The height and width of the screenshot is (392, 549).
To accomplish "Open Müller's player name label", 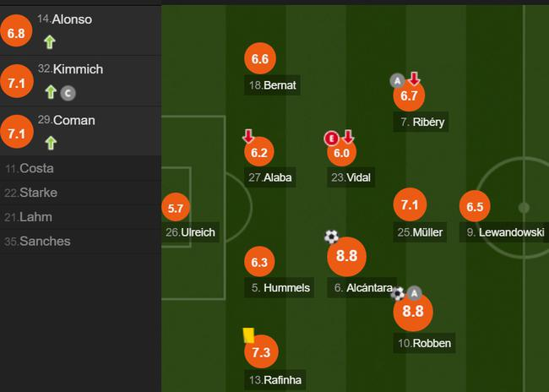I will click(421, 232).
